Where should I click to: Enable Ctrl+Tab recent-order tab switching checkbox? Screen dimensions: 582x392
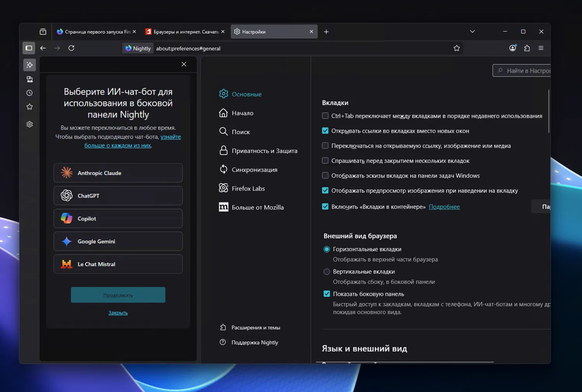tap(325, 116)
